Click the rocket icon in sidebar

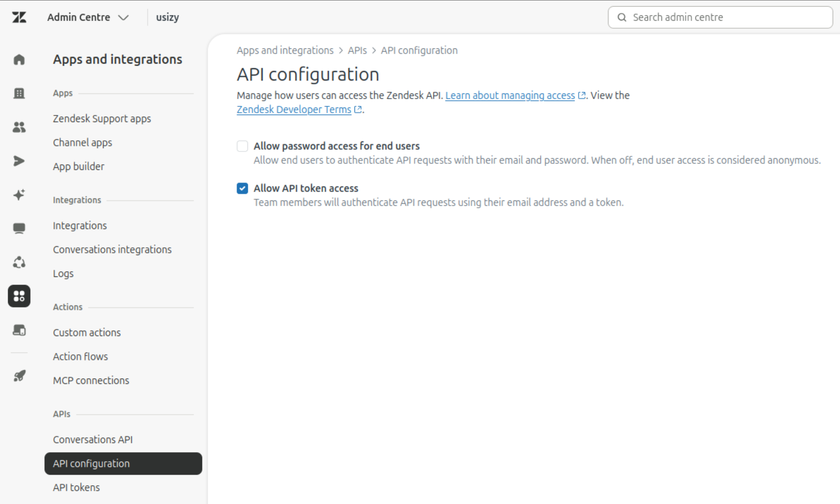click(19, 376)
